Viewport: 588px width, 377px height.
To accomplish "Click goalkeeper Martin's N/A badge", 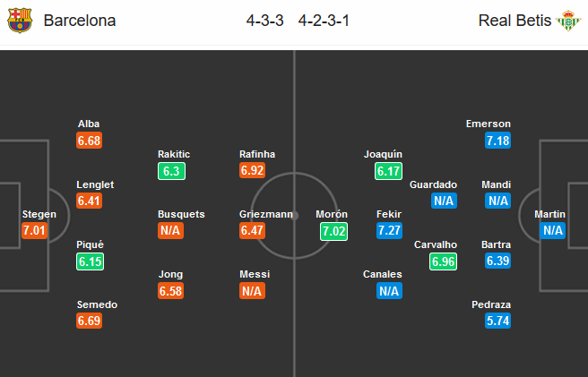I will pyautogui.click(x=553, y=230).
